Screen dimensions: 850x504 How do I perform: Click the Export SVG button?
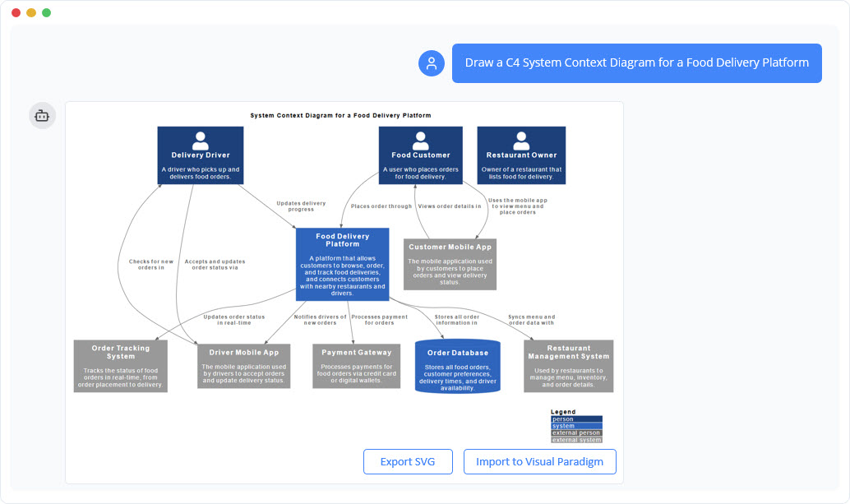(408, 461)
